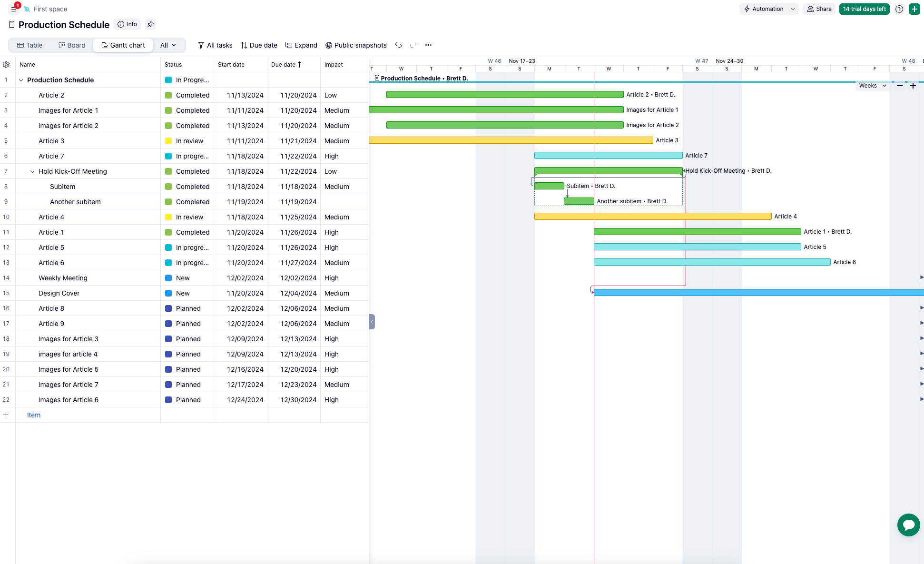Screen dimensions: 924x564
Task: Toggle the All tasks filter
Action: click(x=215, y=45)
